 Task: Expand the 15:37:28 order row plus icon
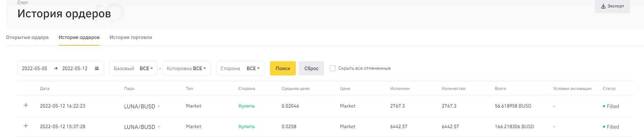(26, 126)
